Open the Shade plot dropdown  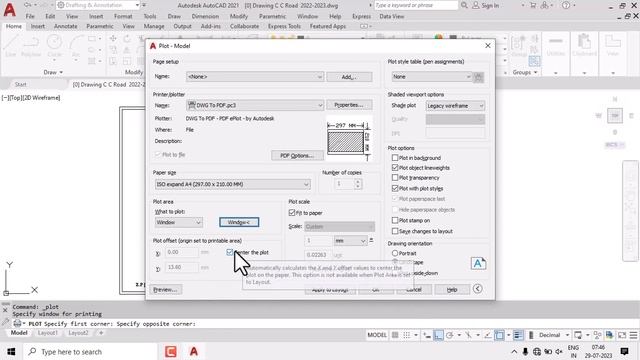coord(455,106)
